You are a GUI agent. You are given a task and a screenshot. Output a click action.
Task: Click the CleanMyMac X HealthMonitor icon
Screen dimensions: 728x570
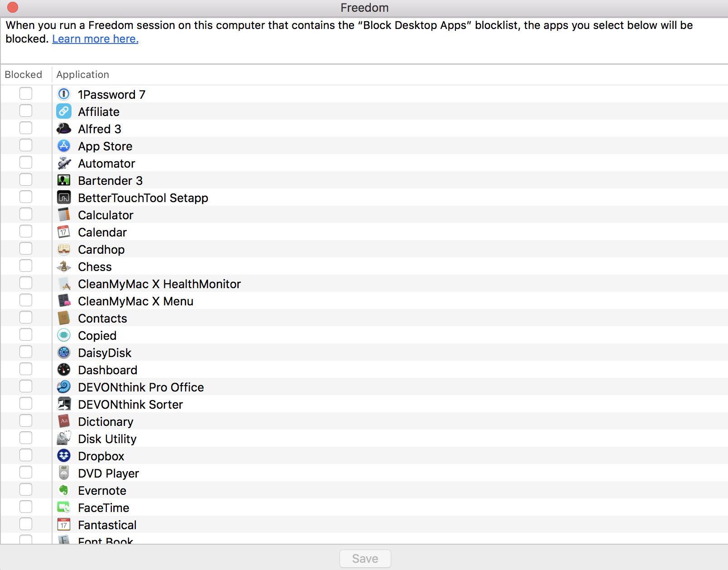pos(64,283)
